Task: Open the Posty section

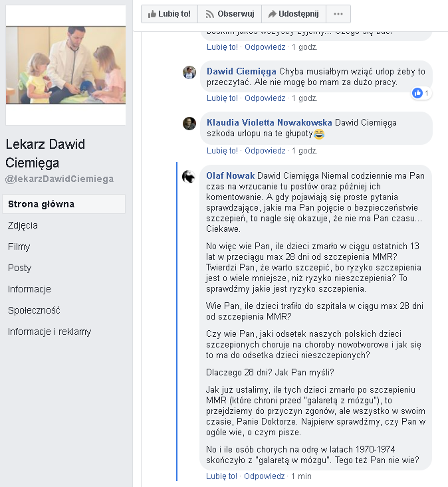Action: click(x=19, y=268)
